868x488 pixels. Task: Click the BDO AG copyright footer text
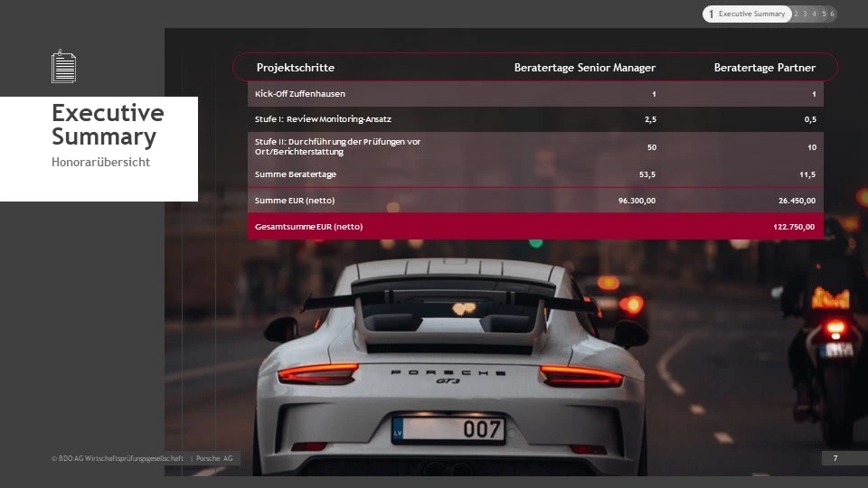tap(118, 458)
